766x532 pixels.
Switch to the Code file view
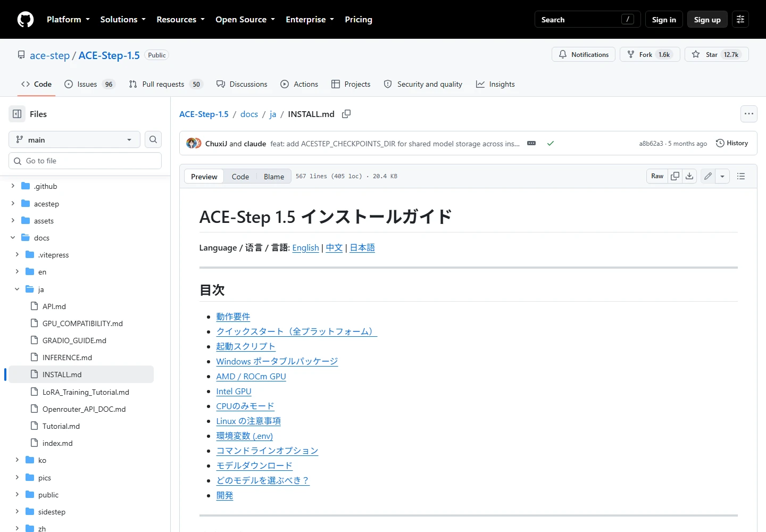point(240,177)
